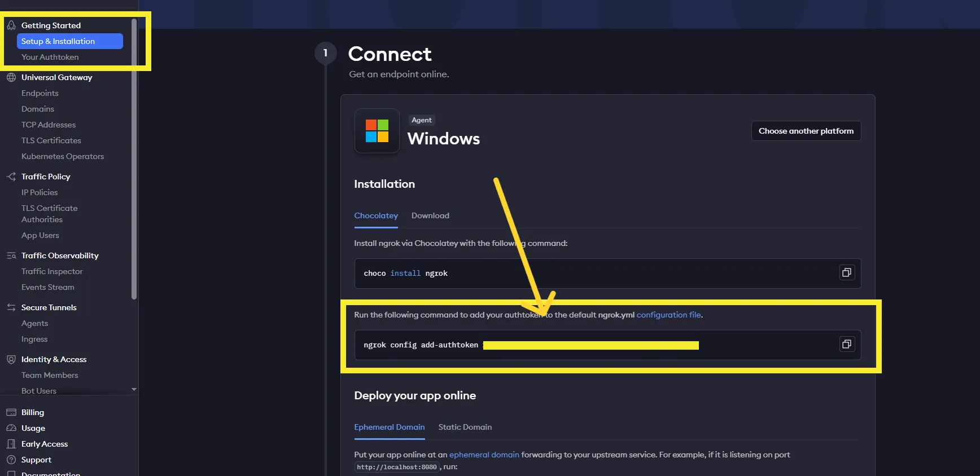The image size is (980, 476).
Task: Switch to the Download installation tab
Action: [x=430, y=215]
